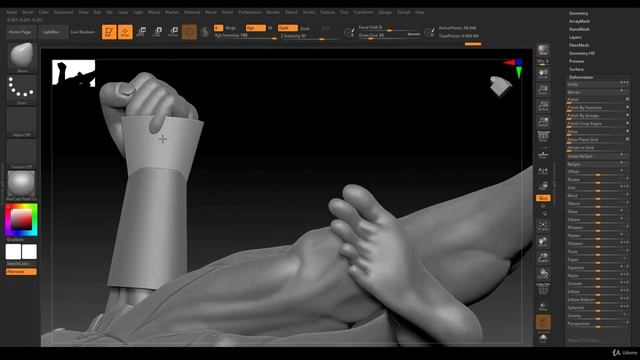Open the Zplugin menu

[385, 12]
